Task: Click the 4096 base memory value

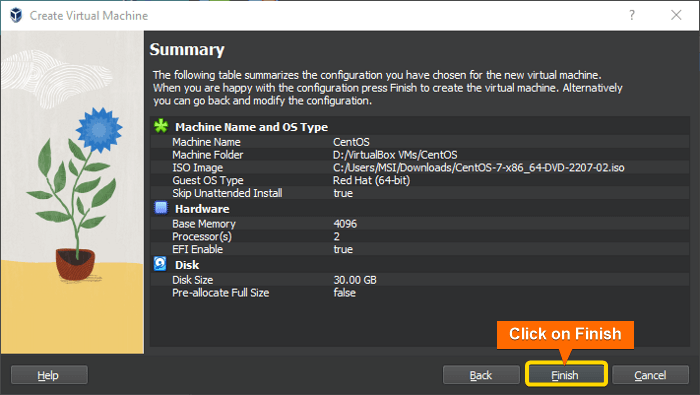Action: click(345, 224)
